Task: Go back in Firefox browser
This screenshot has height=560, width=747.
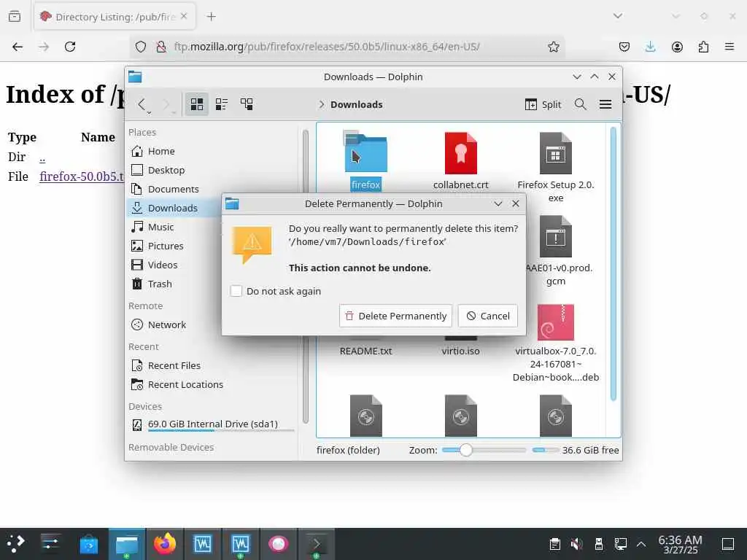Action: coord(18,47)
